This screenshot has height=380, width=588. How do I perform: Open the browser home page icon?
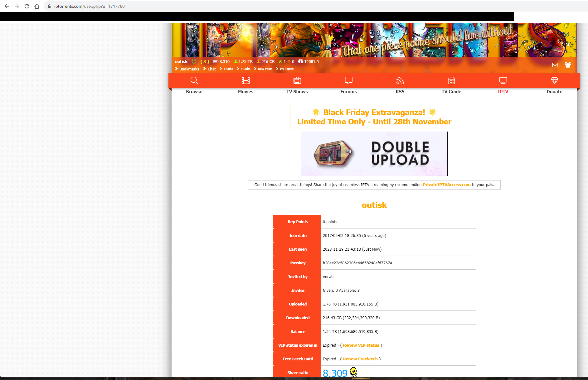[37, 6]
